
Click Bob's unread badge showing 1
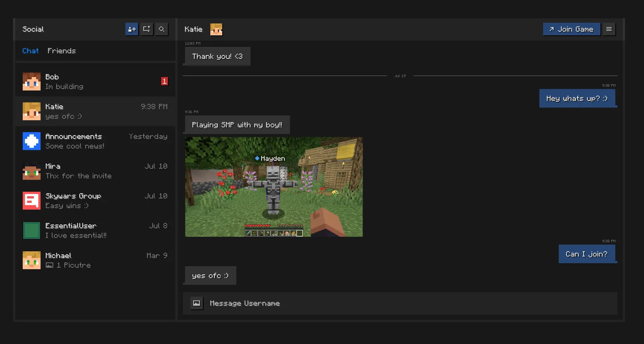point(164,81)
